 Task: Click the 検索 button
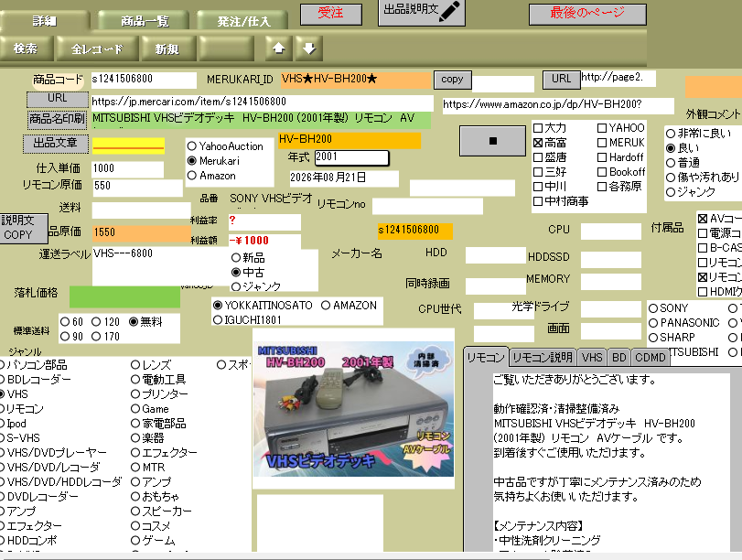coord(26,48)
